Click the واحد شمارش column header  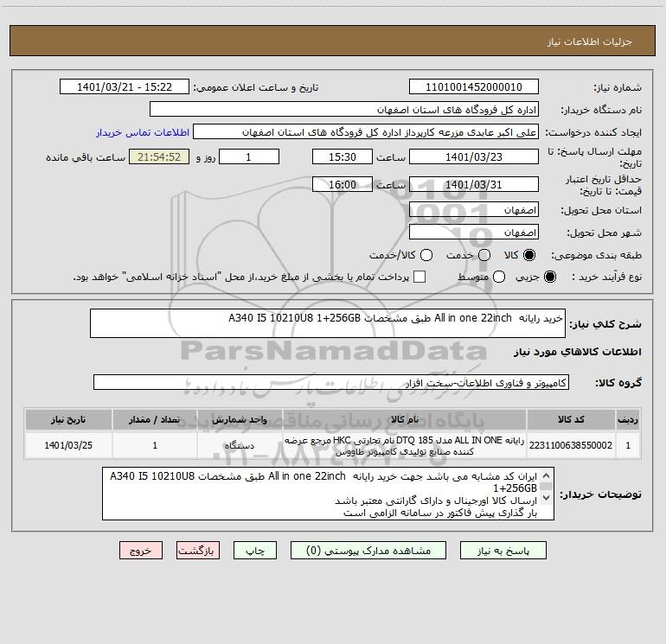pyautogui.click(x=240, y=419)
